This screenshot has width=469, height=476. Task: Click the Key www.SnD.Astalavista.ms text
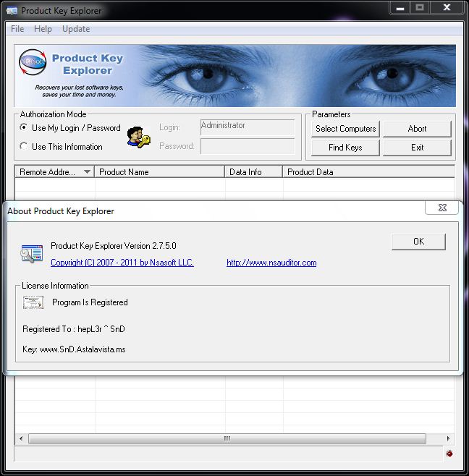point(74,349)
